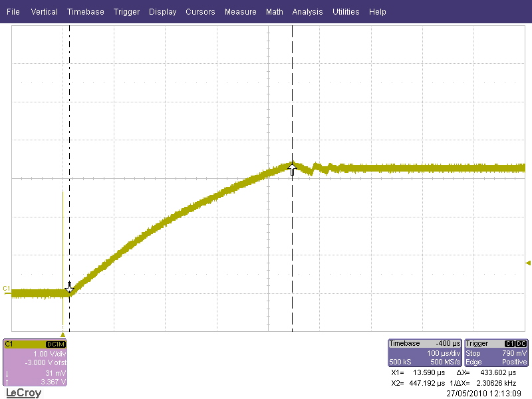This screenshot has height=399, width=532.
Task: Click the Stop trigger mode text
Action: coord(473,353)
